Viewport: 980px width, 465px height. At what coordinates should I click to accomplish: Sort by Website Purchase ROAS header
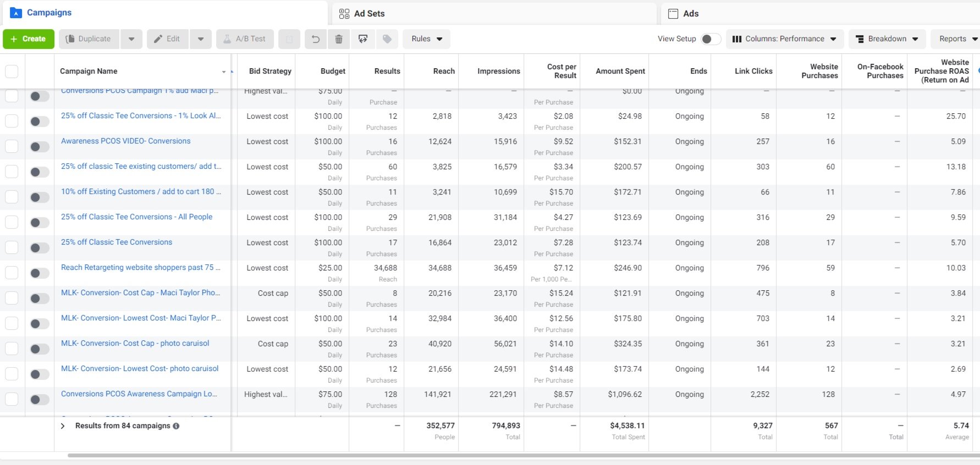[942, 71]
